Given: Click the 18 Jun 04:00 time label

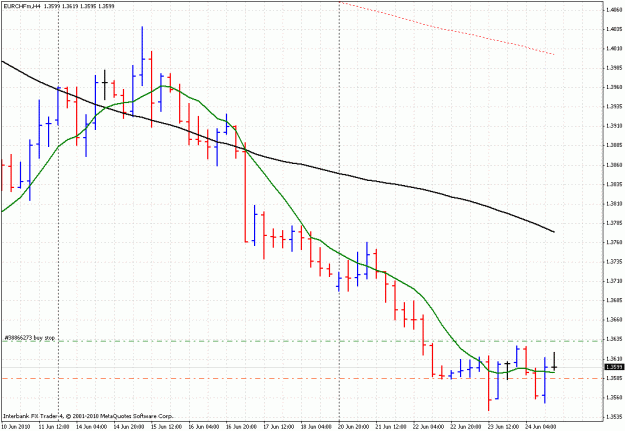Looking at the screenshot, I should coord(316,427).
